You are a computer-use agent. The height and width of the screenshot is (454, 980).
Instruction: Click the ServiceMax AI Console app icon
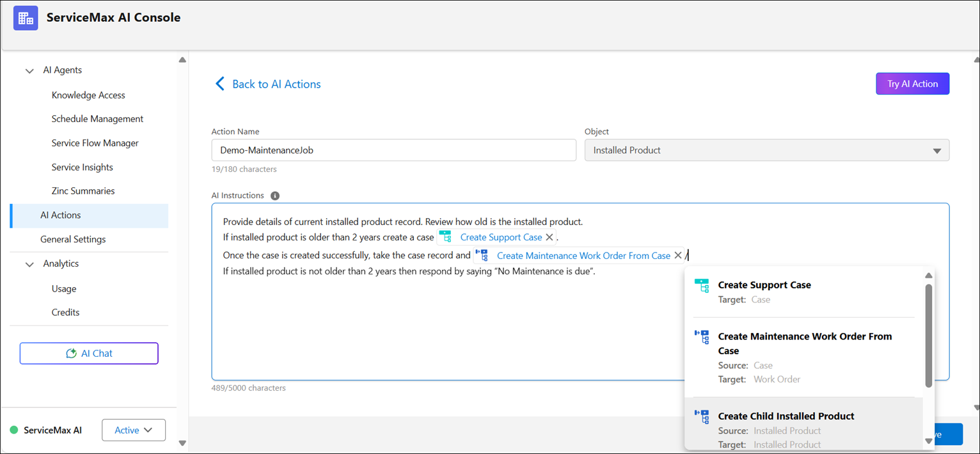(26, 19)
